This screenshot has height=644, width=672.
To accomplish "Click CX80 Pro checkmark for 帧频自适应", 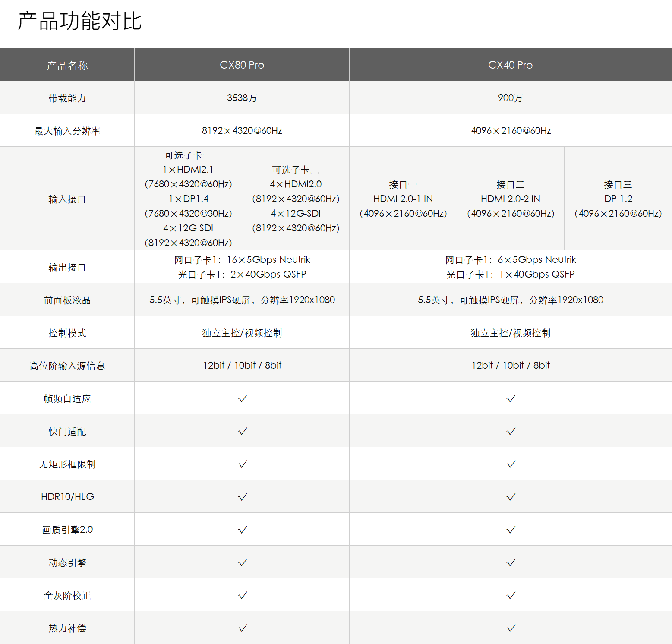I will (243, 398).
